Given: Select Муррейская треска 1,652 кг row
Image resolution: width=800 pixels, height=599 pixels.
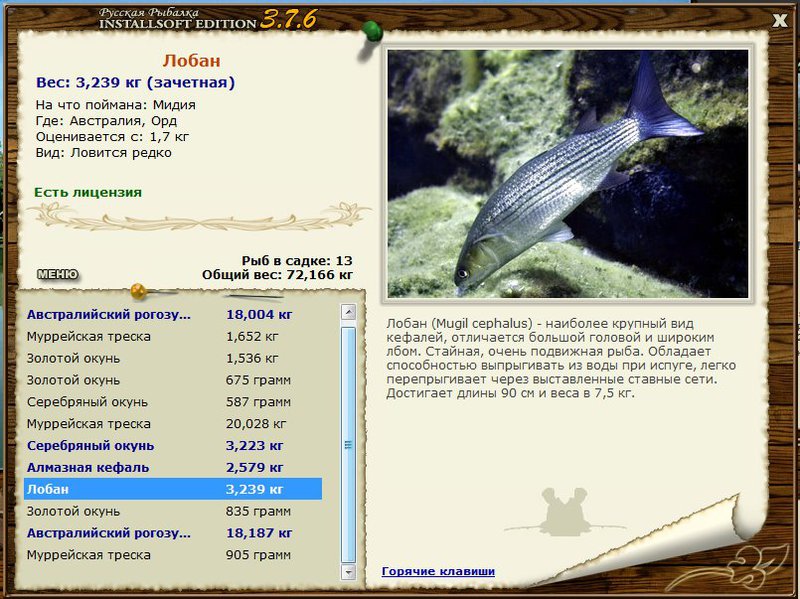Looking at the screenshot, I should point(173,336).
